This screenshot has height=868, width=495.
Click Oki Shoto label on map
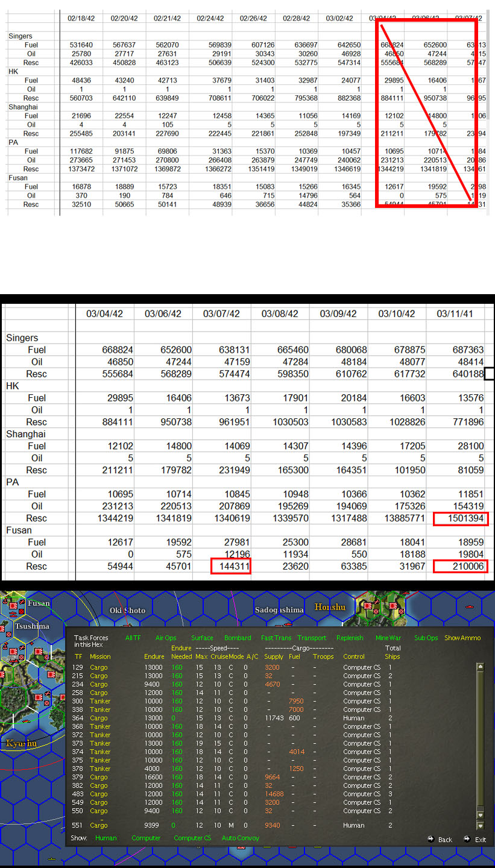pyautogui.click(x=127, y=611)
